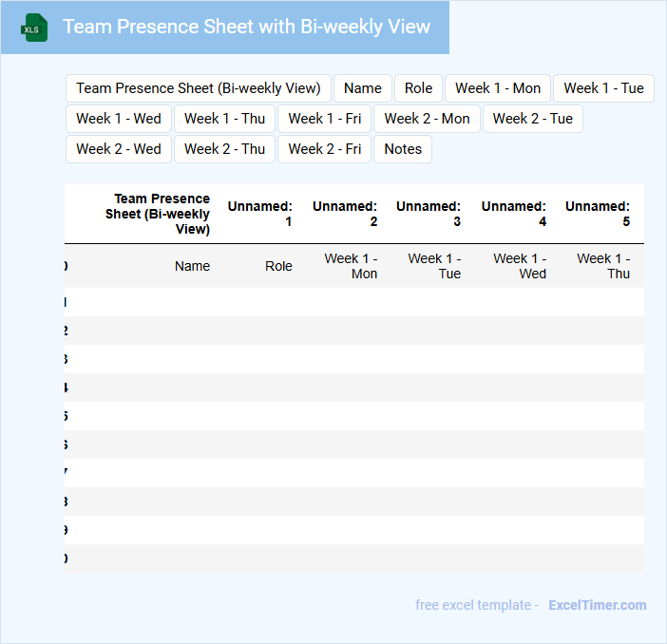
Task: Choose the Week 1 - Mon tag
Action: pyautogui.click(x=498, y=88)
